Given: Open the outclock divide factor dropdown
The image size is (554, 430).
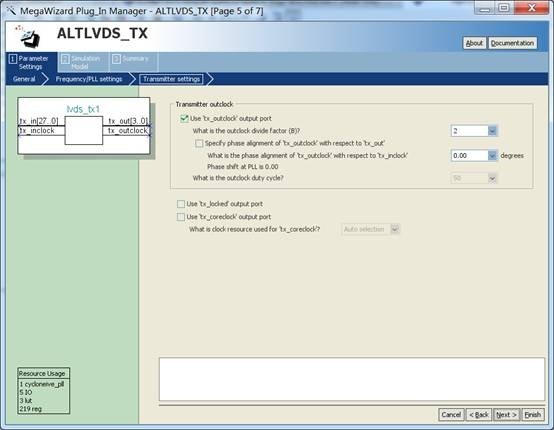Looking at the screenshot, I should 493,131.
